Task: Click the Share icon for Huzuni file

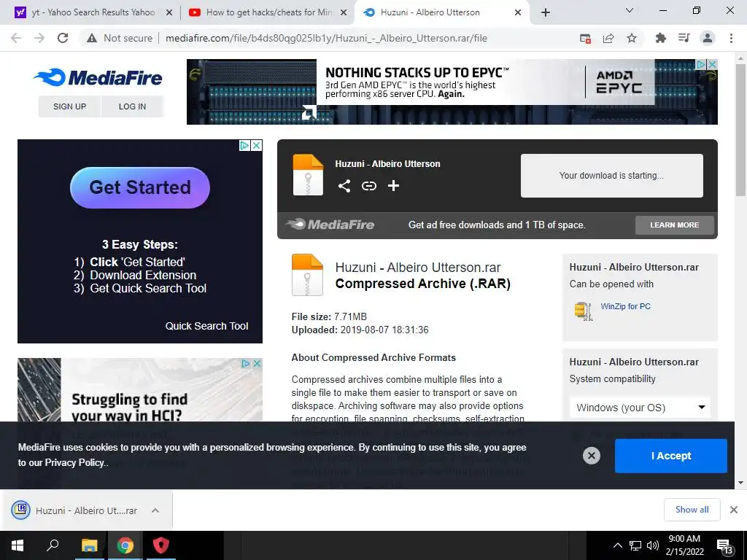Action: click(344, 186)
